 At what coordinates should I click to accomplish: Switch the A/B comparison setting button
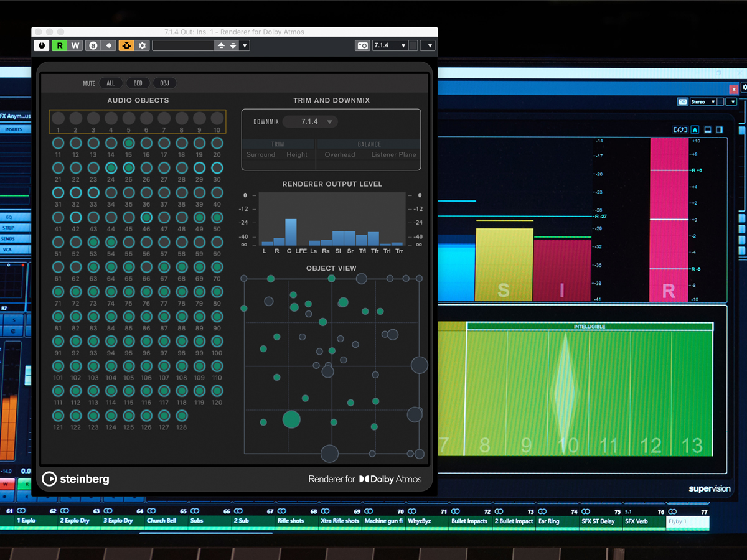93,45
